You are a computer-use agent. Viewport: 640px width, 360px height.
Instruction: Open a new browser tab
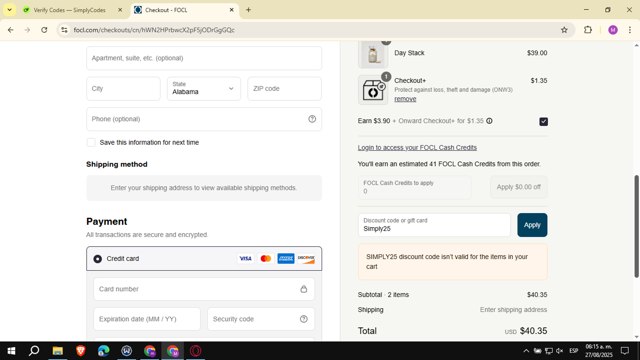pyautogui.click(x=248, y=10)
